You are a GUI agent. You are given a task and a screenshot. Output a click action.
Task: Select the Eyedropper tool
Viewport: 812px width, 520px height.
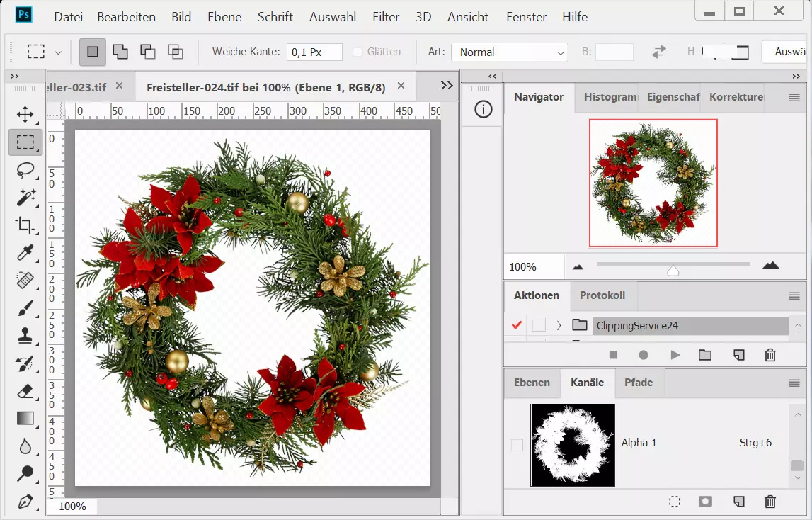point(25,253)
